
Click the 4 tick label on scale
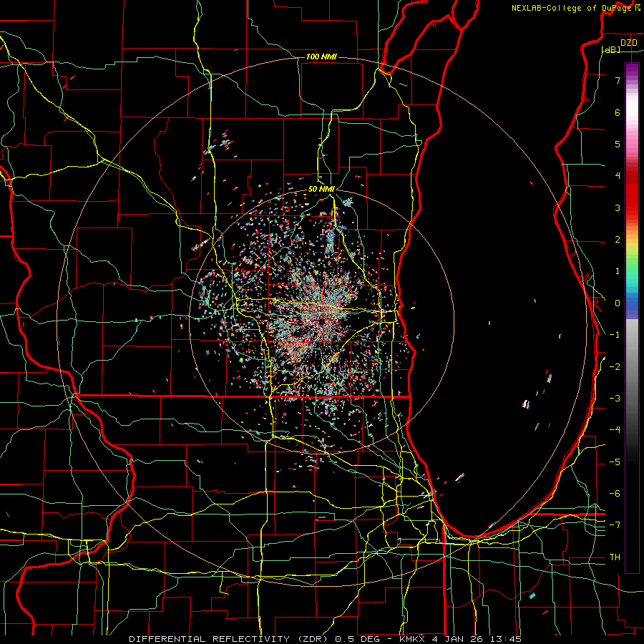[x=618, y=176]
